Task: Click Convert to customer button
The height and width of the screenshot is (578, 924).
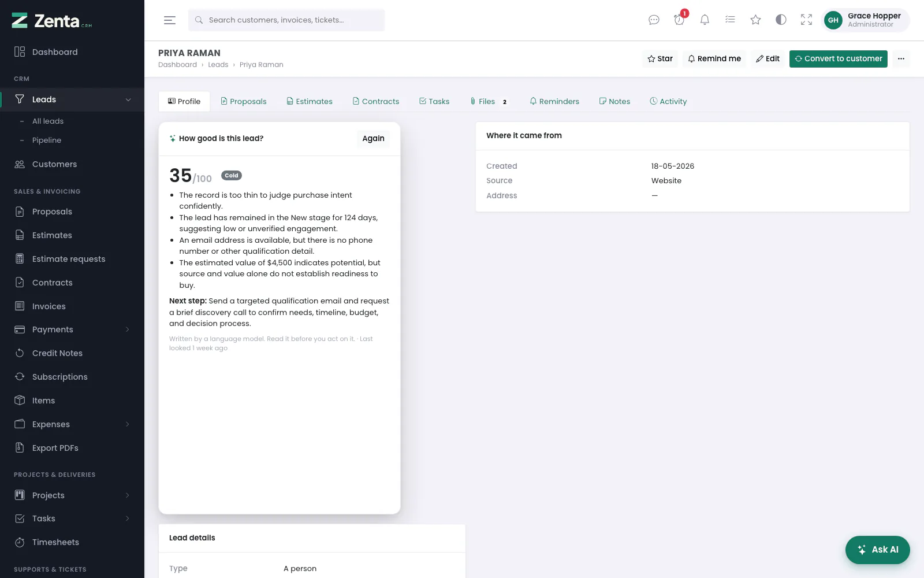Action: (x=838, y=58)
